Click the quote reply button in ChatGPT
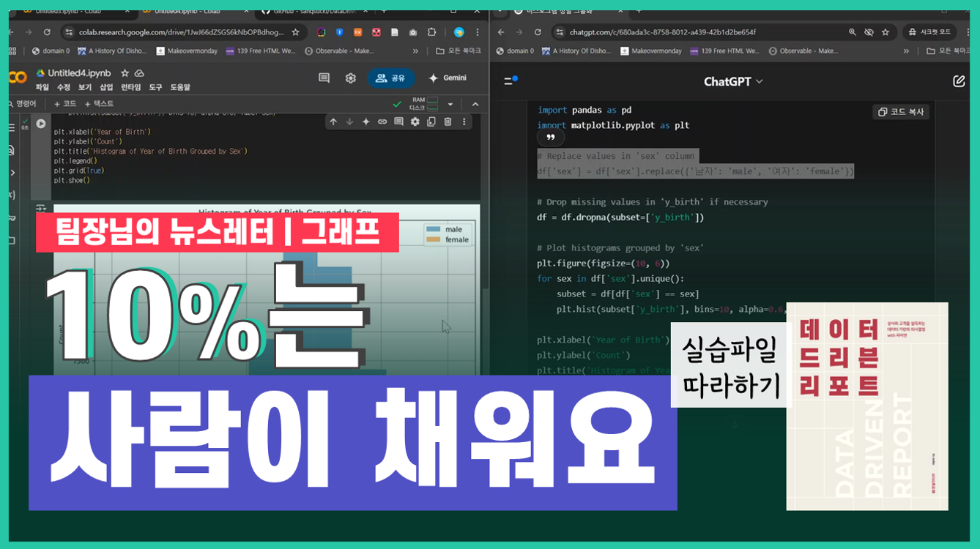The height and width of the screenshot is (549, 980). point(550,138)
